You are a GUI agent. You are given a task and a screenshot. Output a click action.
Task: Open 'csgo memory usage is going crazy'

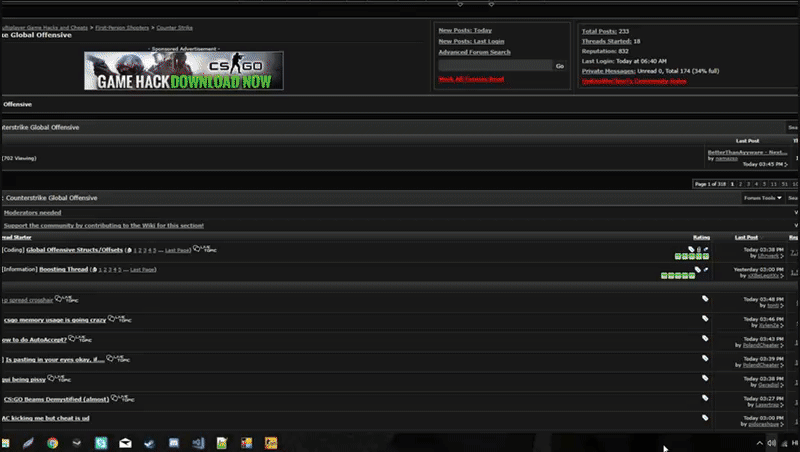tap(55, 320)
